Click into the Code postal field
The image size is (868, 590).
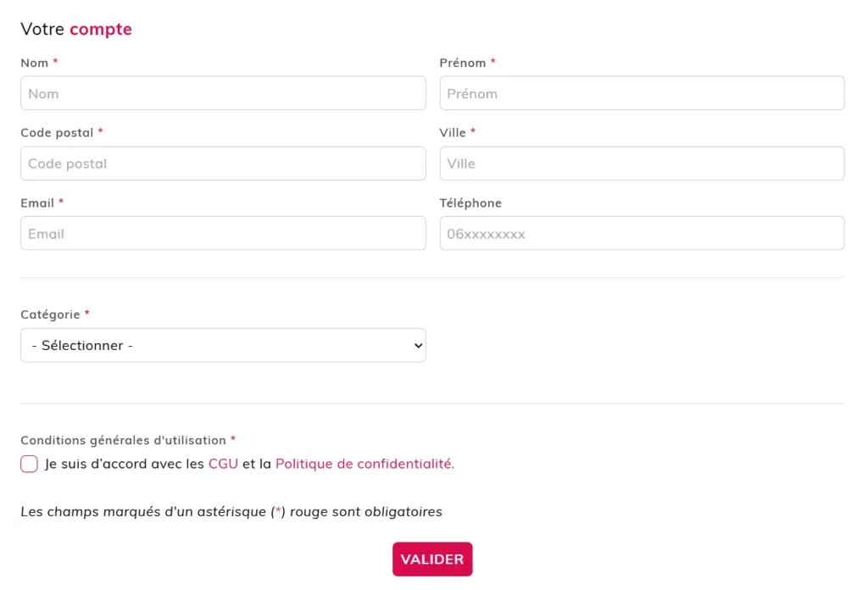click(223, 164)
